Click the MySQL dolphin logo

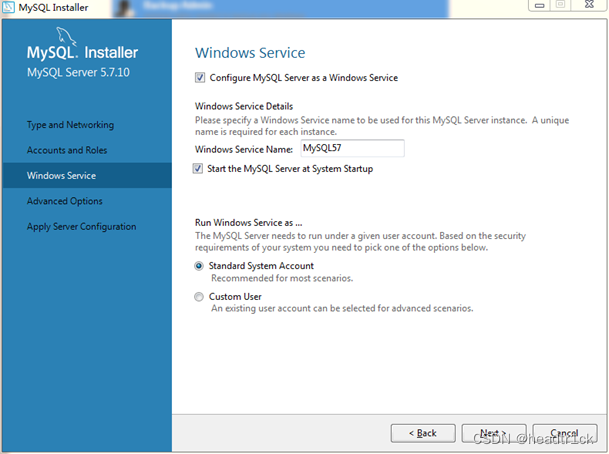point(66,36)
